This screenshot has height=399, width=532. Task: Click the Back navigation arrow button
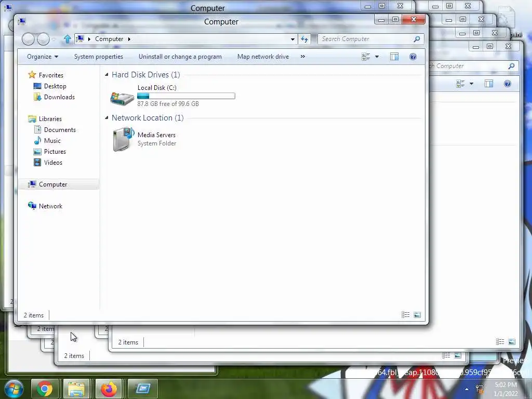[x=28, y=39]
